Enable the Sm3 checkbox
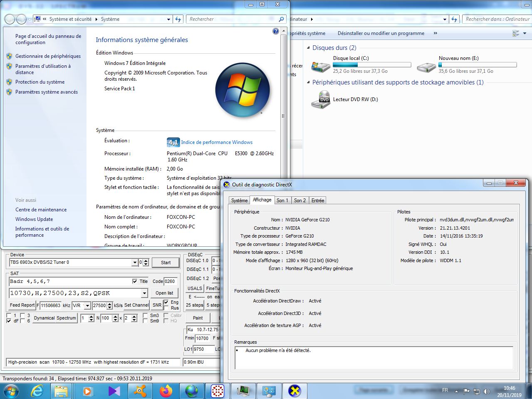Screen dimensions: 532x399 (145, 315)
